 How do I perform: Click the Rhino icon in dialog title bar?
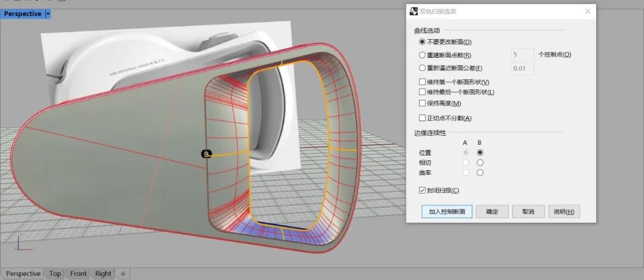(414, 11)
